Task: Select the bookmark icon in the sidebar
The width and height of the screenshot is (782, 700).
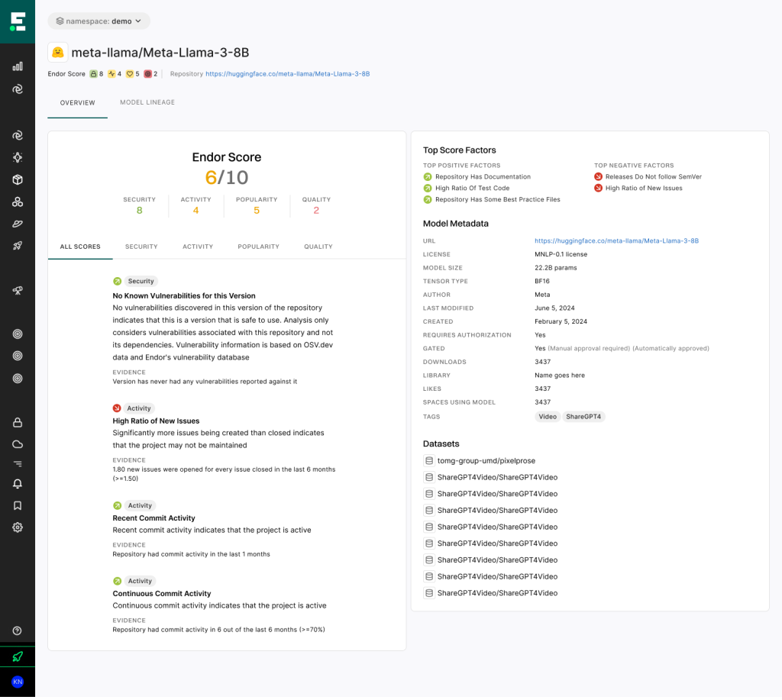Action: click(x=17, y=505)
